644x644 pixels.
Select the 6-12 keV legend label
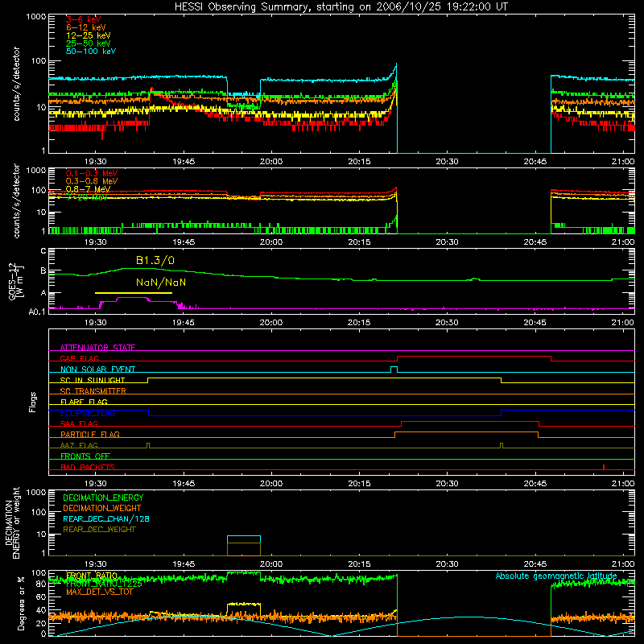[x=86, y=27]
